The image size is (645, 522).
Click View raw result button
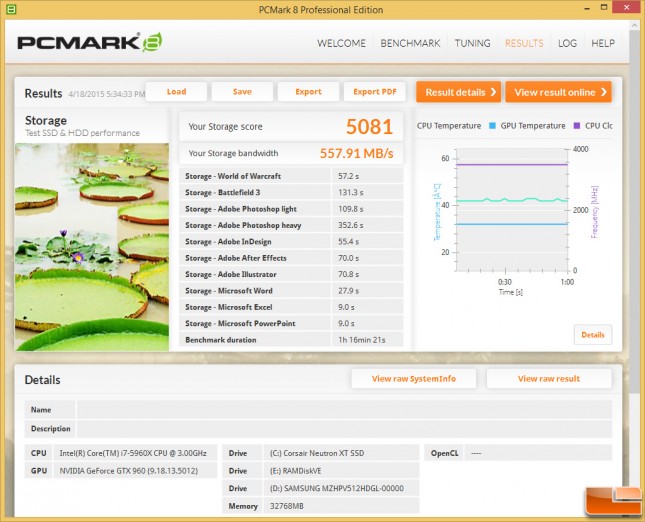pos(549,378)
